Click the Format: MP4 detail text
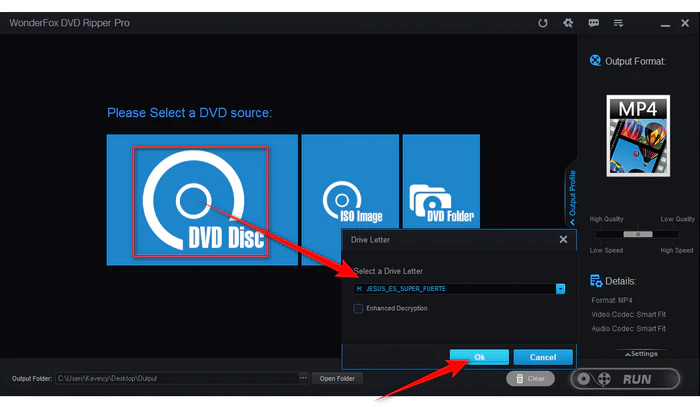The height and width of the screenshot is (407, 700). (x=612, y=300)
